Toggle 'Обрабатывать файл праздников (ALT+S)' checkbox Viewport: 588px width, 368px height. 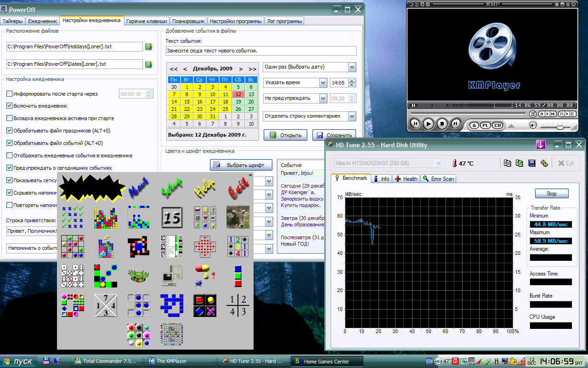coord(10,131)
